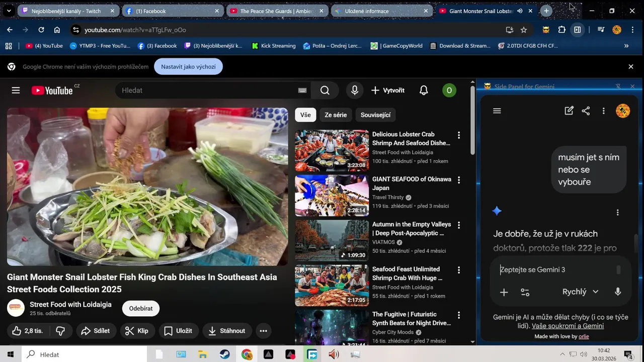The image size is (644, 362).
Task: Expand the Rychlý model dropdown in Gemini
Action: point(580,292)
